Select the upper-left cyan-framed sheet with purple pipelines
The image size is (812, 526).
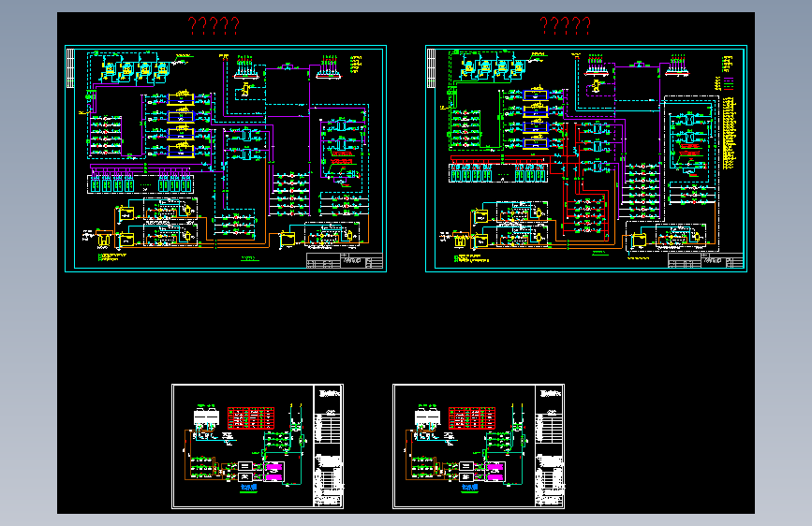click(x=226, y=158)
